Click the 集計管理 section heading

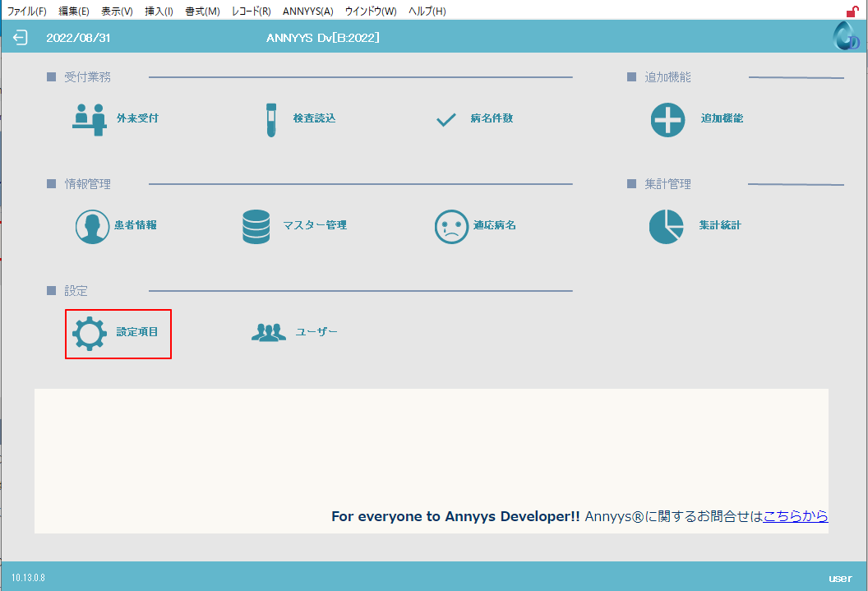point(667,184)
